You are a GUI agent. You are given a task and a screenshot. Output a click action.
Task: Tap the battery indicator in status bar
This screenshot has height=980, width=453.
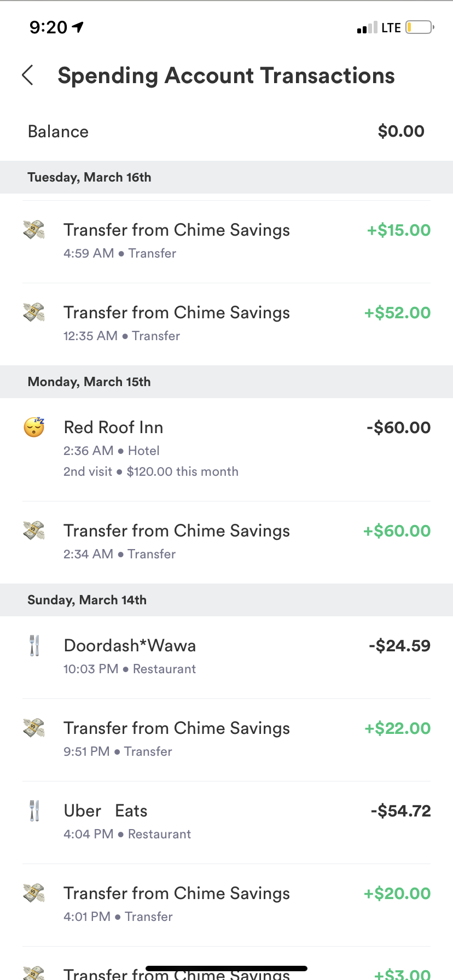click(420, 27)
